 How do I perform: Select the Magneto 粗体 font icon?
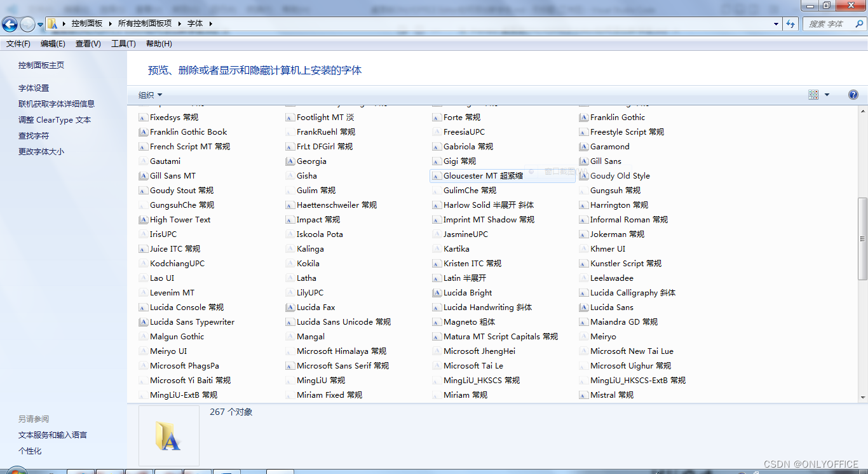coord(437,322)
